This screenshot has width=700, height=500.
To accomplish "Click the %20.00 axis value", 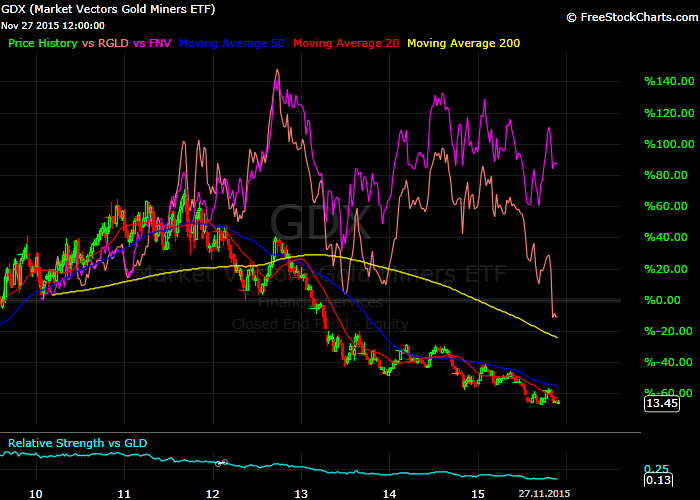I will (666, 269).
